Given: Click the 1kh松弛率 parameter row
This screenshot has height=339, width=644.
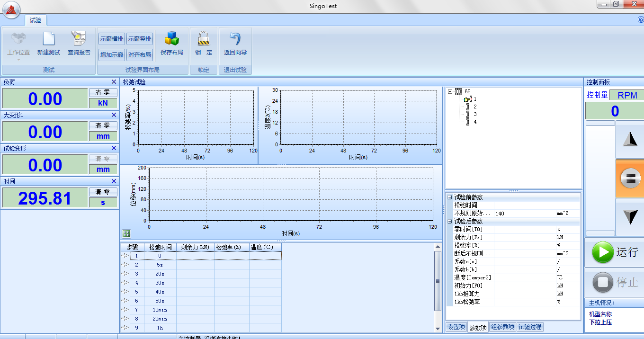Looking at the screenshot, I should tap(513, 302).
